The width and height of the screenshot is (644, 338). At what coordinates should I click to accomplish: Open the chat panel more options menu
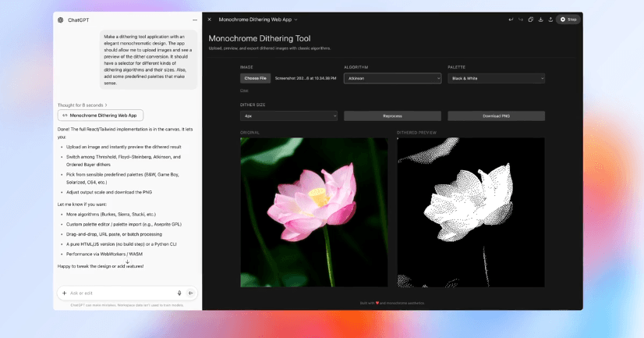pyautogui.click(x=195, y=20)
